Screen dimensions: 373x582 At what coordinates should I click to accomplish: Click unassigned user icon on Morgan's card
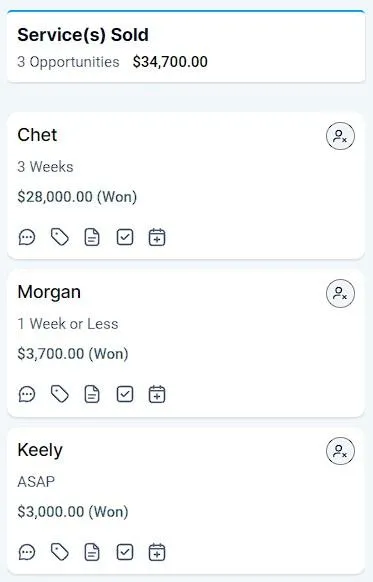(340, 294)
